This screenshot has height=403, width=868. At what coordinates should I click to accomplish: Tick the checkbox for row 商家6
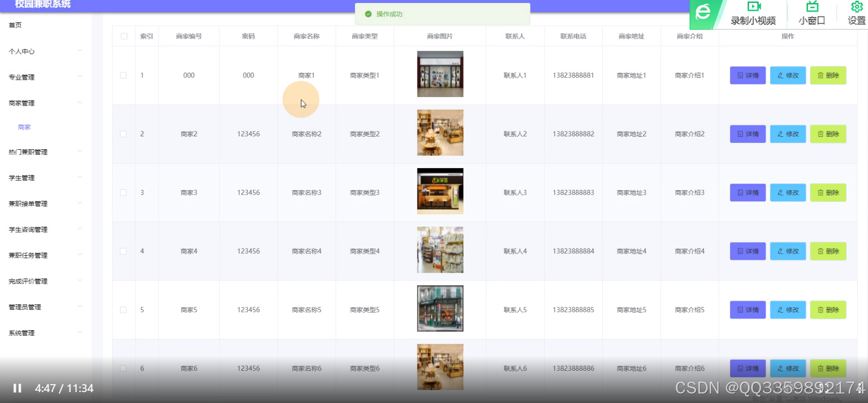(123, 368)
